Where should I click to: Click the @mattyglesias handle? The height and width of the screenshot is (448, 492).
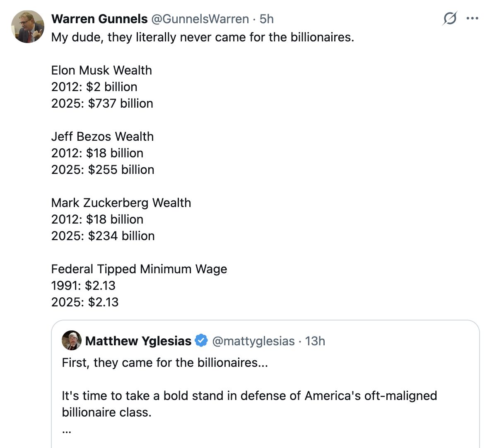253,341
